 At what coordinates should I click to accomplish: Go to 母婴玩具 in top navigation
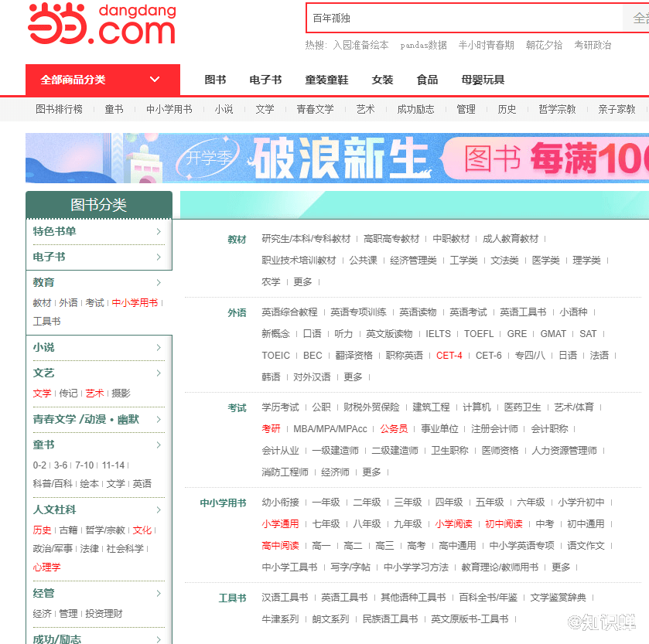tap(483, 80)
